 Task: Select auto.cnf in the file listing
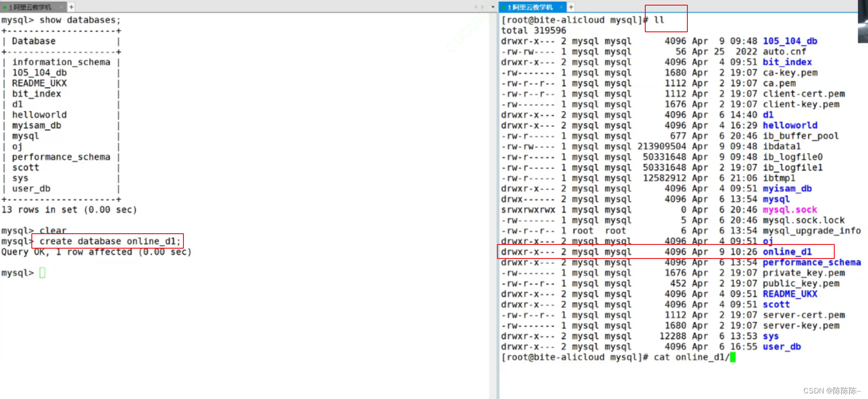(x=785, y=52)
